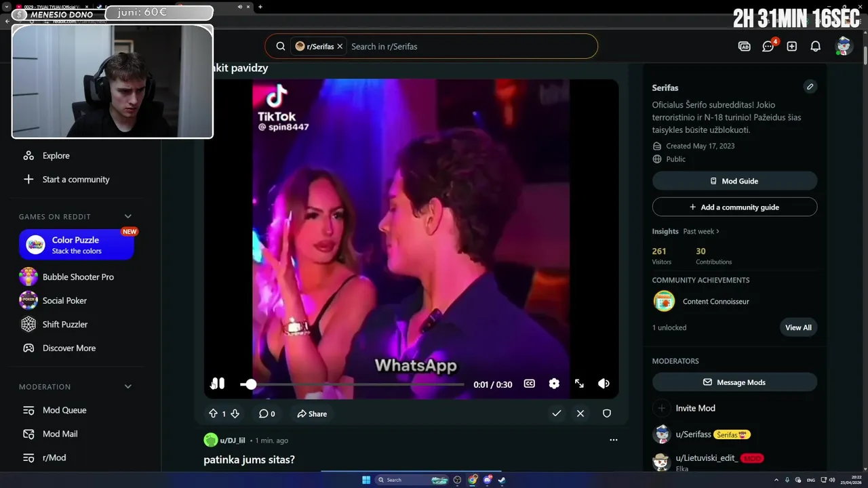
Task: Remove the post with X icon
Action: coord(580,413)
